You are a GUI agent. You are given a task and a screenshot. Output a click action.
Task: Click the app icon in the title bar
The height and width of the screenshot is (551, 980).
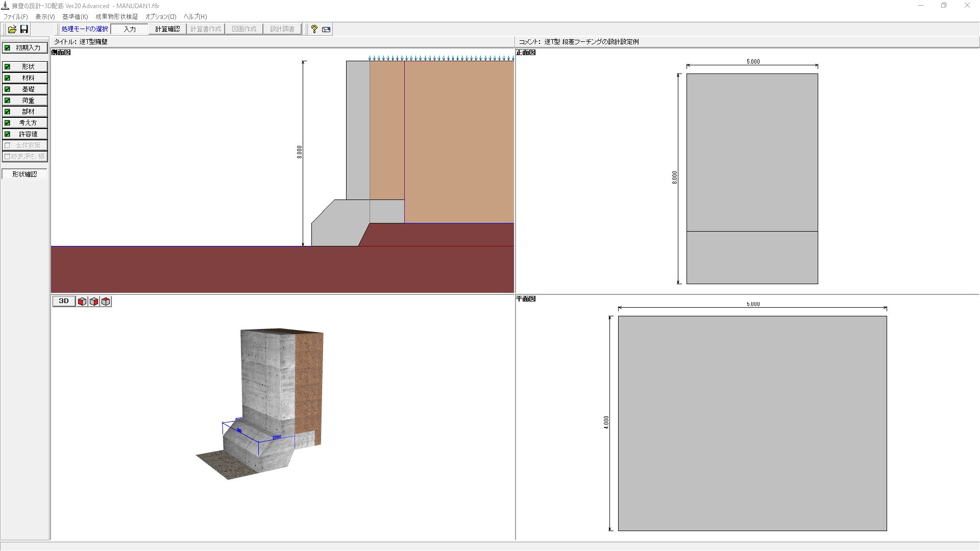pos(5,6)
